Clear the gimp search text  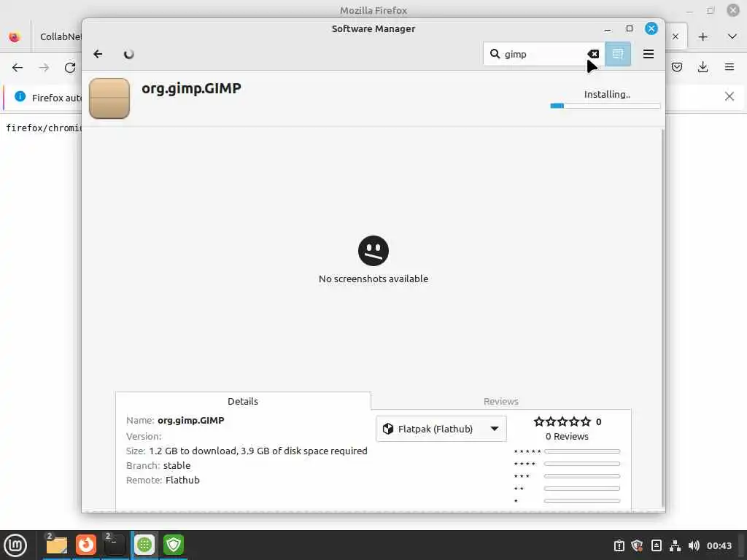tap(593, 54)
